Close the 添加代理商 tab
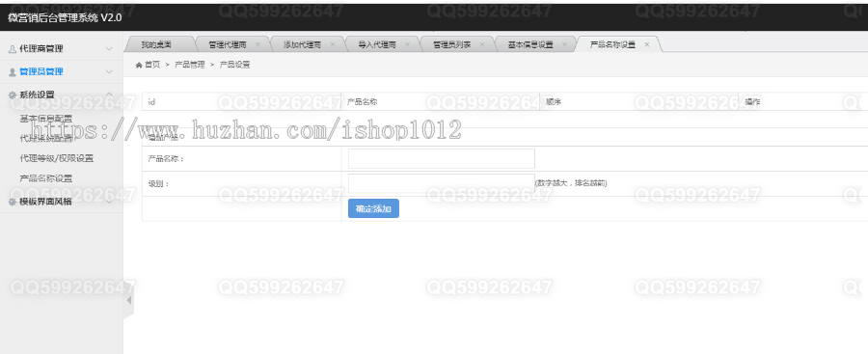868x354 pixels. pos(332,45)
